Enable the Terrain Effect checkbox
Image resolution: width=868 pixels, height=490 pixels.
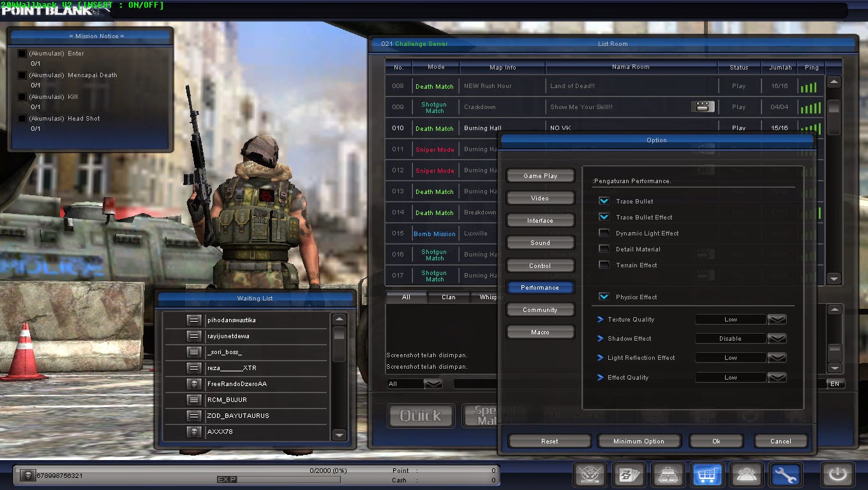604,265
